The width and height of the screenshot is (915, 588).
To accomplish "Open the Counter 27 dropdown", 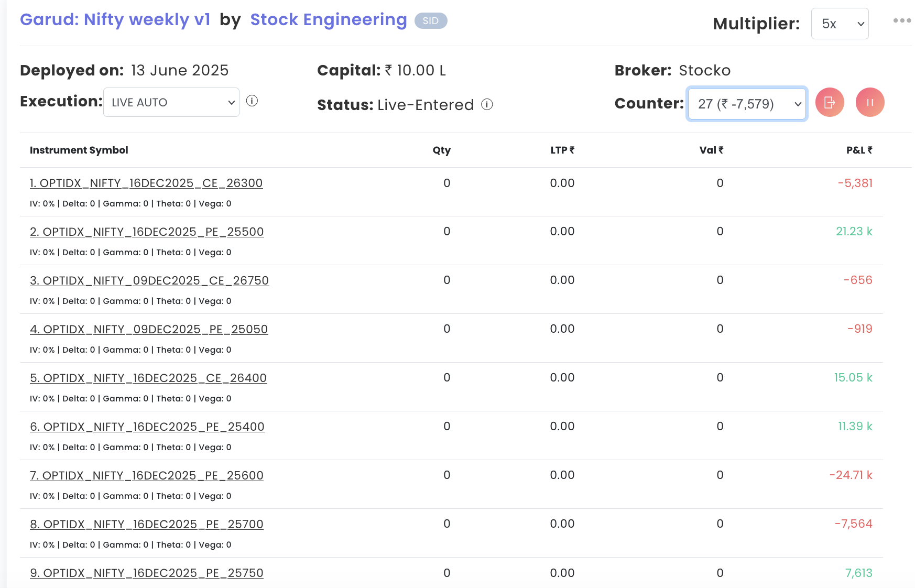I will point(746,104).
